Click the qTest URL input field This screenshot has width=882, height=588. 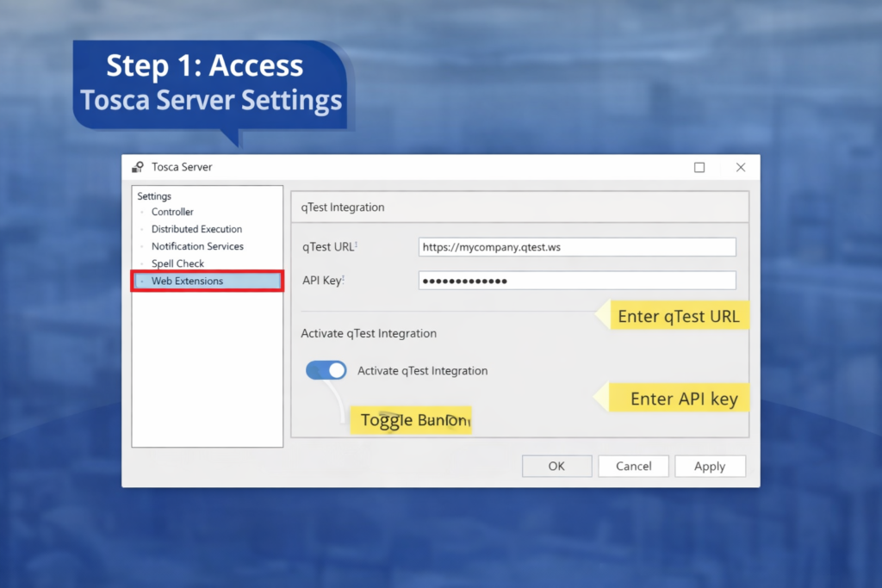(577, 247)
